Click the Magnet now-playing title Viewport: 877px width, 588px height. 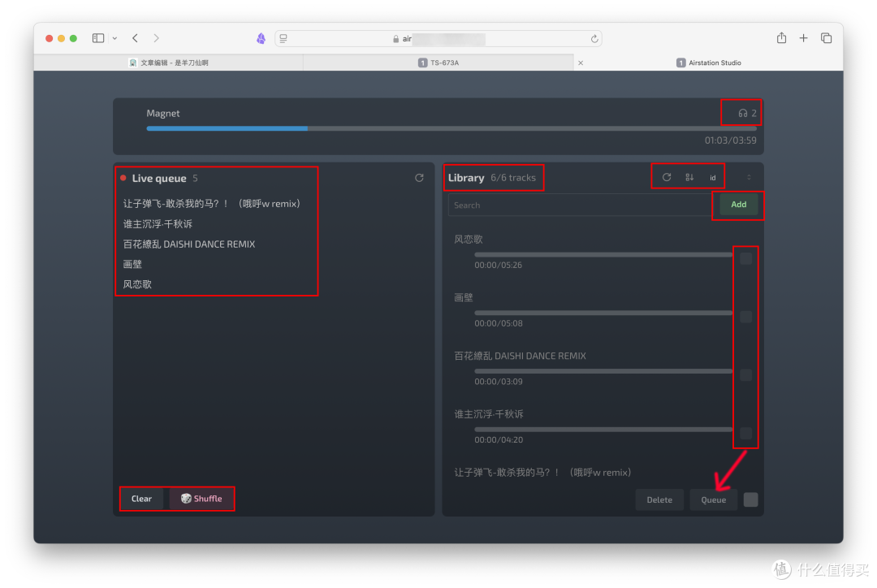(x=162, y=113)
